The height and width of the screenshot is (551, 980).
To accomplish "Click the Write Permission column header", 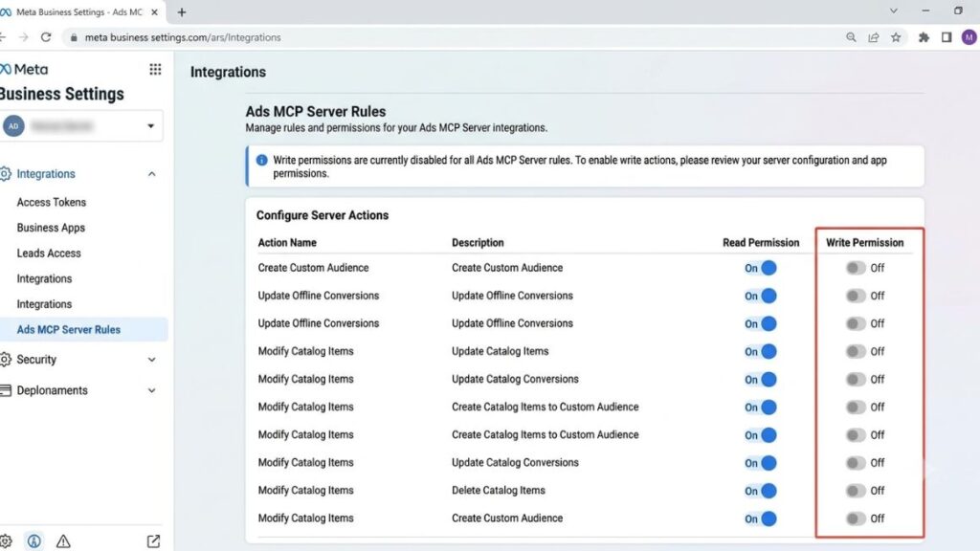I will pyautogui.click(x=864, y=242).
